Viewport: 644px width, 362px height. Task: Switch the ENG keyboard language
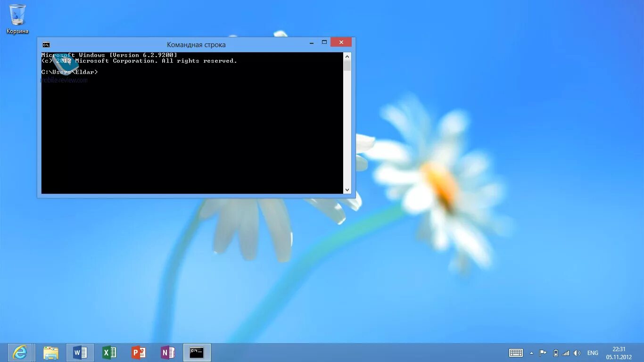pyautogui.click(x=592, y=353)
